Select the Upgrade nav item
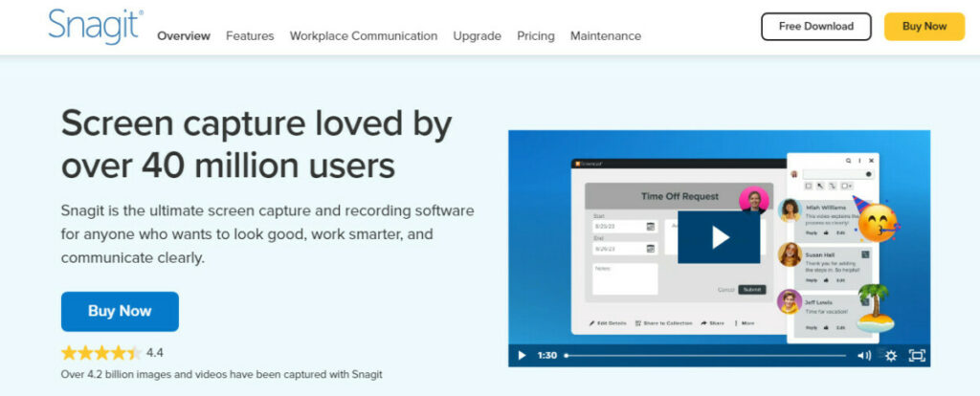Screen dimensions: 980x396 (477, 36)
